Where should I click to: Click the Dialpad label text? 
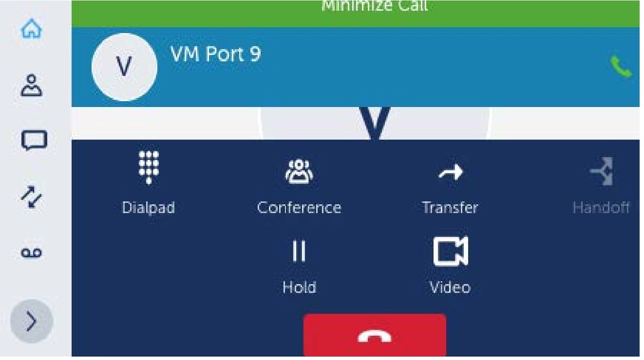pos(149,208)
